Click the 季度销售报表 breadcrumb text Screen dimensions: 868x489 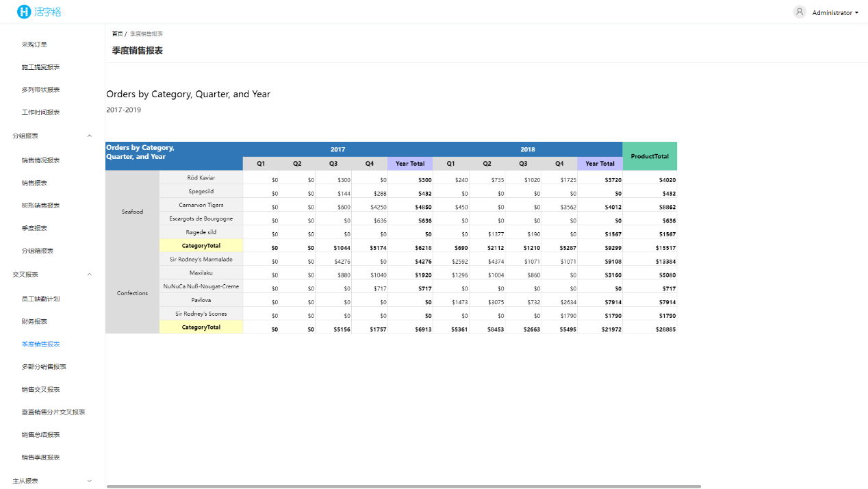pyautogui.click(x=146, y=34)
